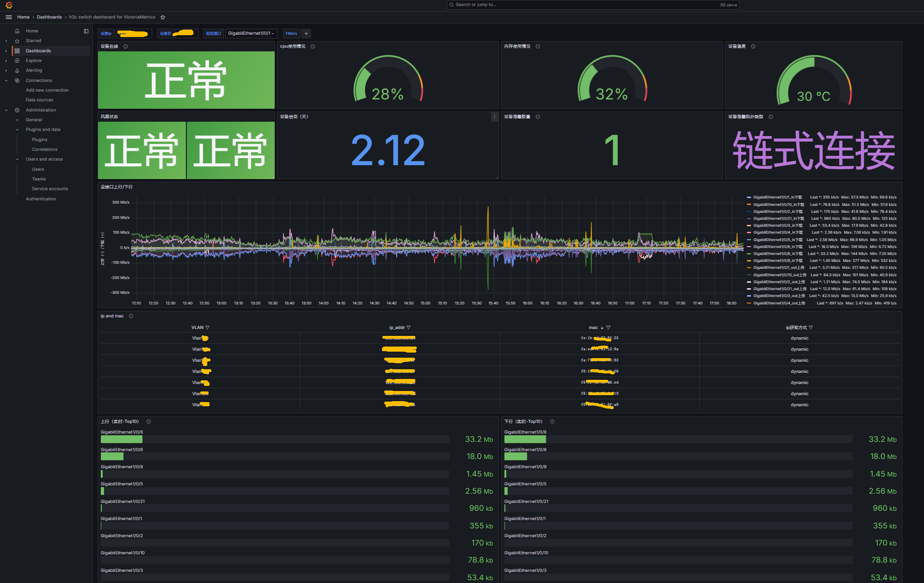Open info icon on 上行 Top10 panel

pyautogui.click(x=148, y=422)
